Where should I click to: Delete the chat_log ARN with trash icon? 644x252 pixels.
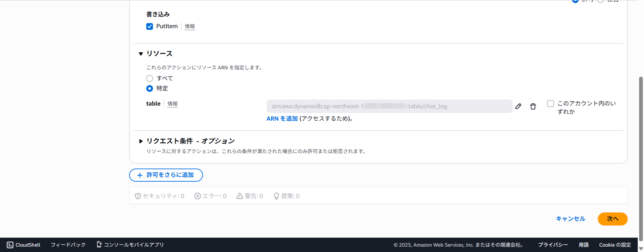(533, 106)
